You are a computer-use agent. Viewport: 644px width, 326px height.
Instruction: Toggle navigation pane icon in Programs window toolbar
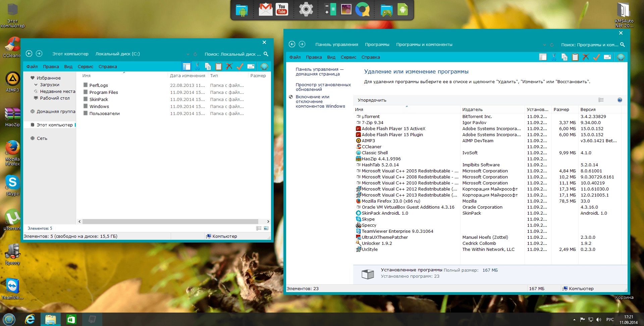543,57
